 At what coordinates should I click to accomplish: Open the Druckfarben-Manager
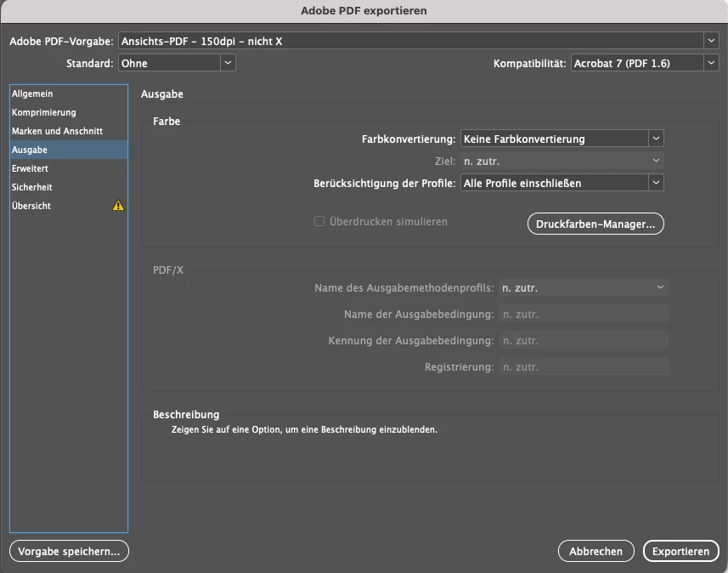pos(595,224)
